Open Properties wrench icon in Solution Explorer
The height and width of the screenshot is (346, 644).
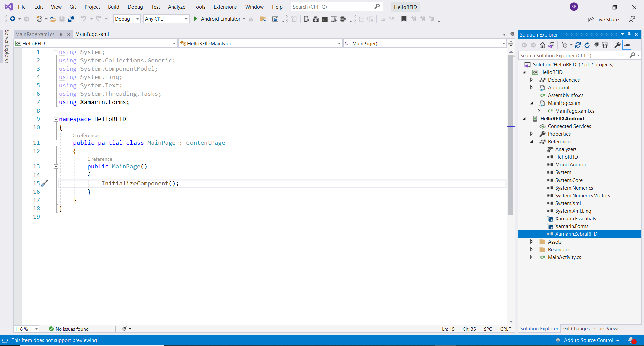pyautogui.click(x=618, y=45)
